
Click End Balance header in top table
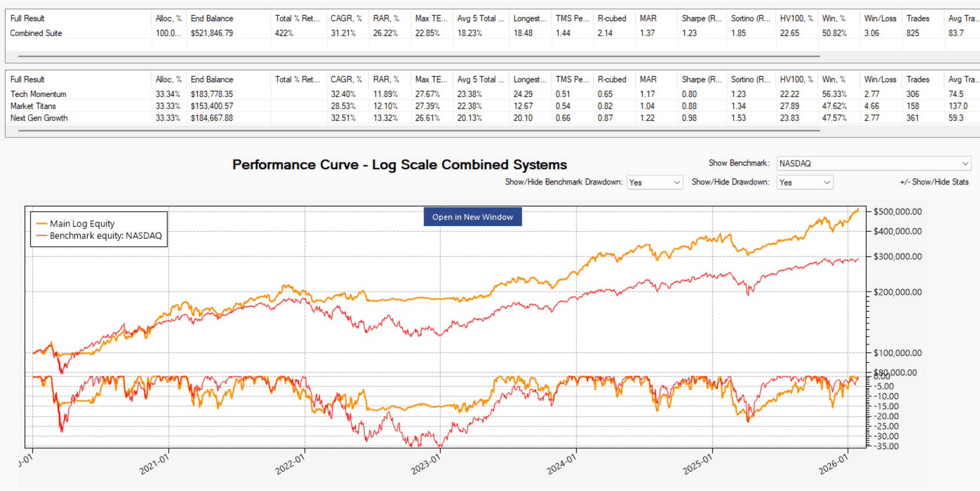(212, 19)
